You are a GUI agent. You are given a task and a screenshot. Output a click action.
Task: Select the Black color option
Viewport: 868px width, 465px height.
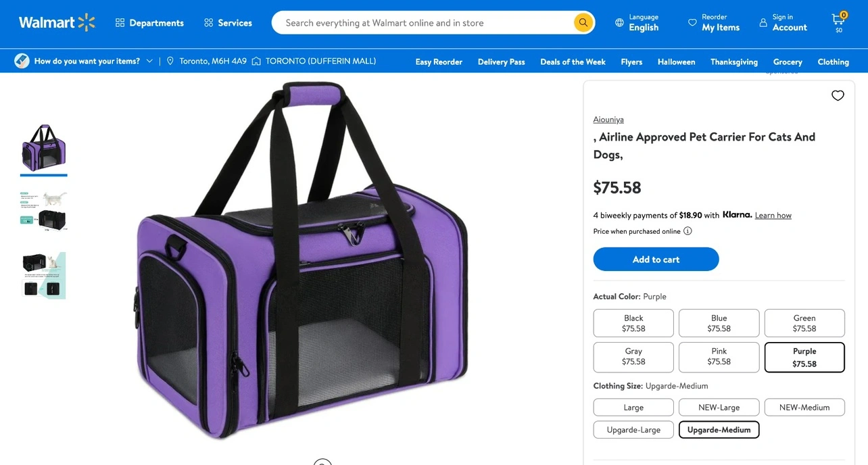coord(633,323)
